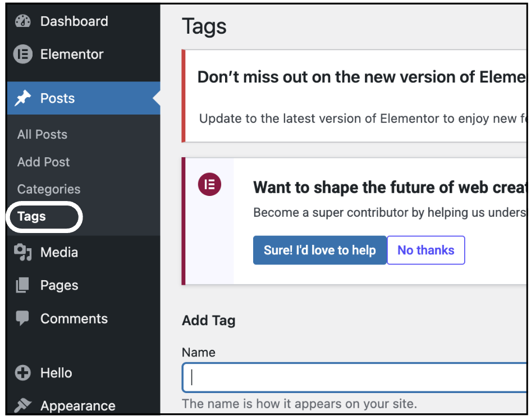Open Categories under Posts

49,189
